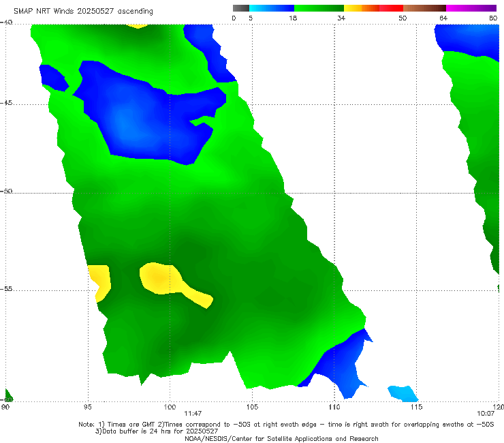Click the large blue low-wind patch near -46
The height and width of the screenshot is (443, 504).
tap(148, 122)
